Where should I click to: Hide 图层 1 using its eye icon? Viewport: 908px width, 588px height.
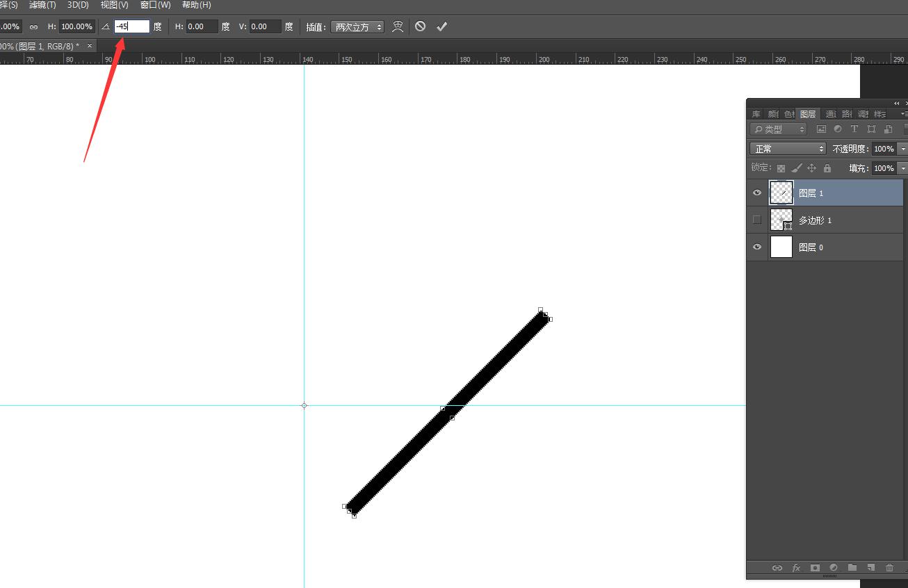click(757, 193)
